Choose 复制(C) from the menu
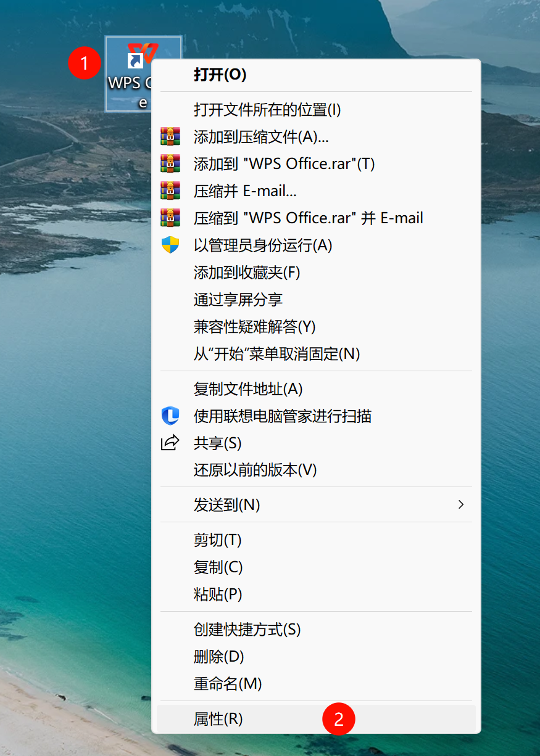This screenshot has width=540, height=756. (x=316, y=567)
